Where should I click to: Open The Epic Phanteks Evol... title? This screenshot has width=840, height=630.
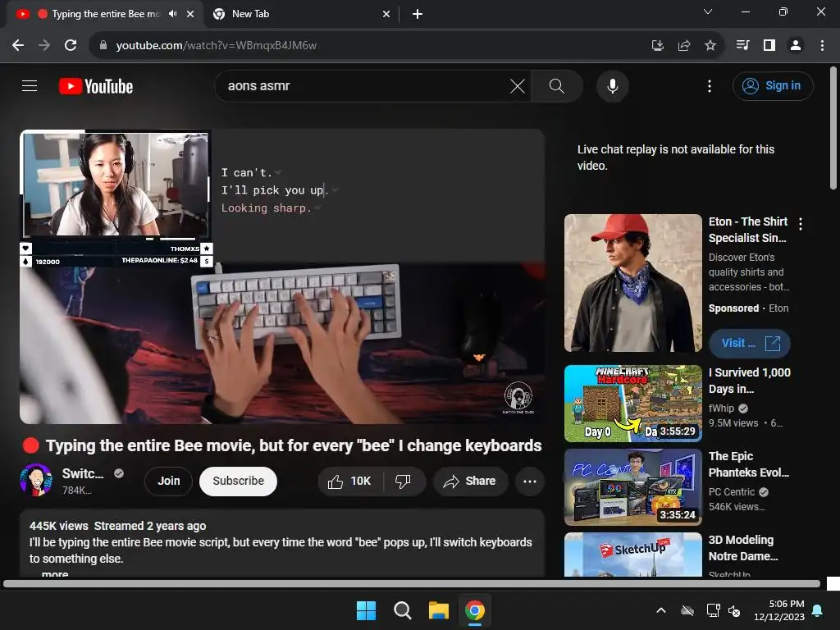[x=749, y=464]
